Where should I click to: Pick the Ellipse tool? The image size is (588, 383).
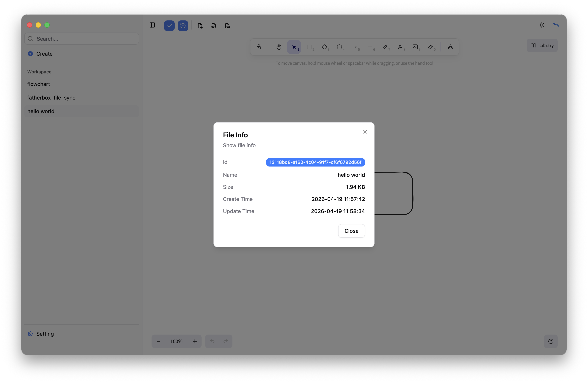coord(339,47)
